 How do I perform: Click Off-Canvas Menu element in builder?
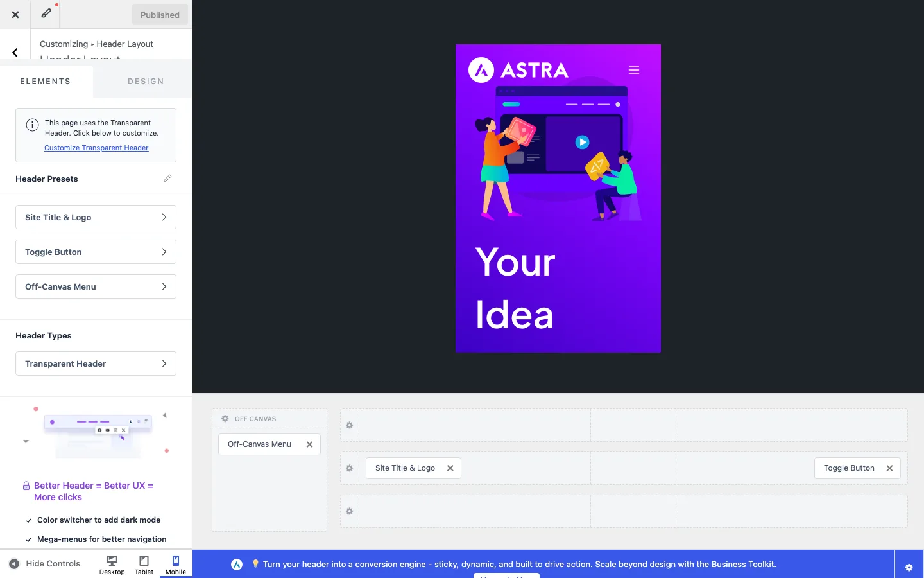click(x=259, y=444)
